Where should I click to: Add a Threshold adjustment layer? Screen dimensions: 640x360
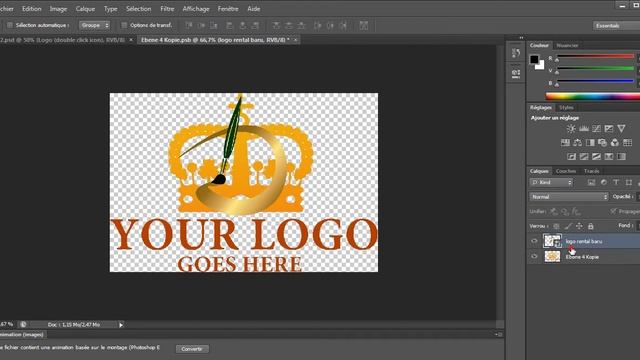[x=596, y=156]
